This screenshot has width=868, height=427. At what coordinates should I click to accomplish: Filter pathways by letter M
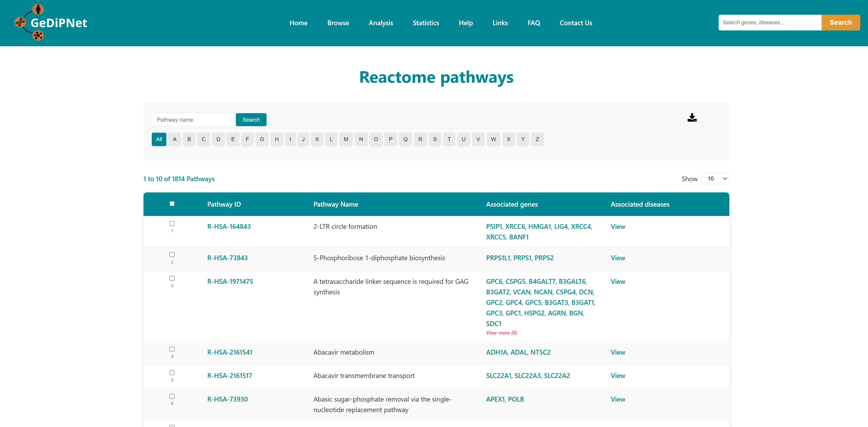tap(346, 139)
